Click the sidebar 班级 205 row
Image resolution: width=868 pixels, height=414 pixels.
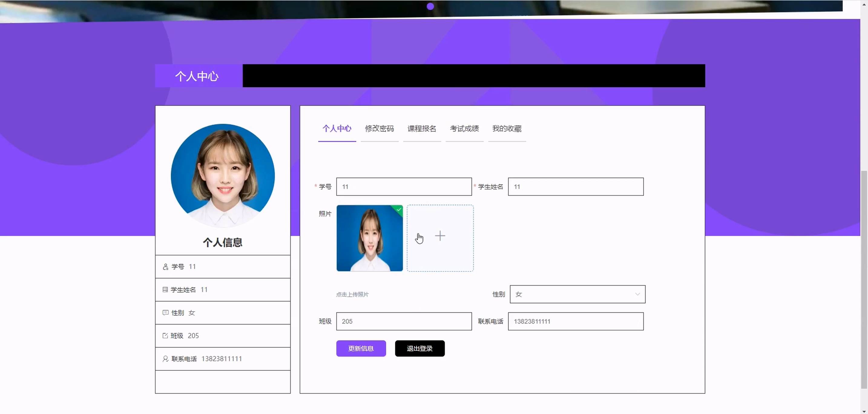(x=223, y=336)
